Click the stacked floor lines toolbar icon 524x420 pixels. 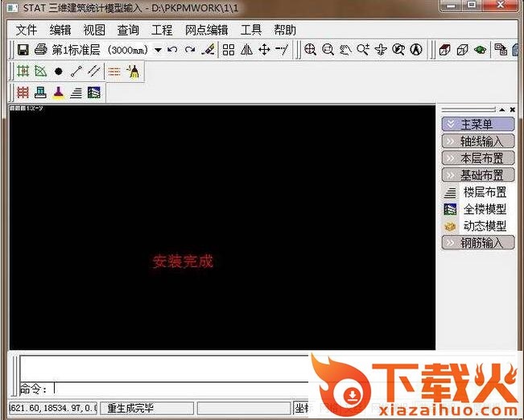(76, 93)
